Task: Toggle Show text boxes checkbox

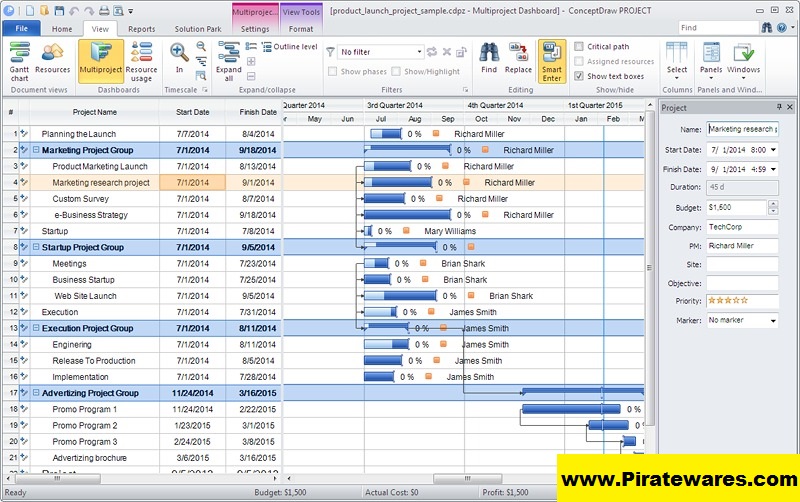Action: [580, 76]
